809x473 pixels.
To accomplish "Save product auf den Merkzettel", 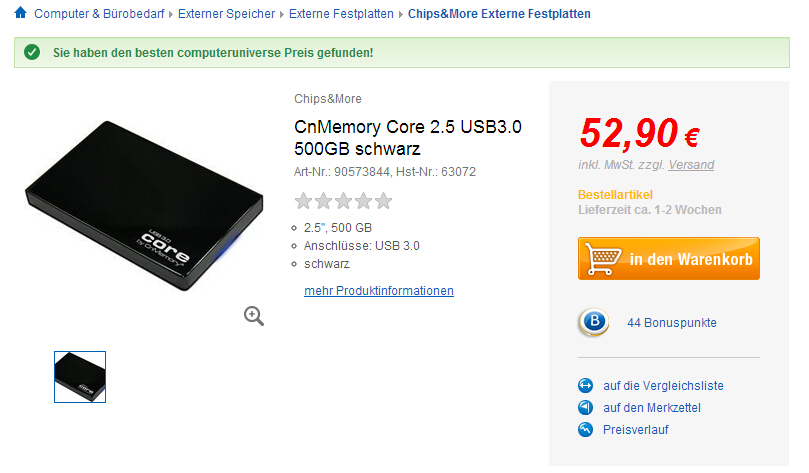I will pyautogui.click(x=651, y=407).
